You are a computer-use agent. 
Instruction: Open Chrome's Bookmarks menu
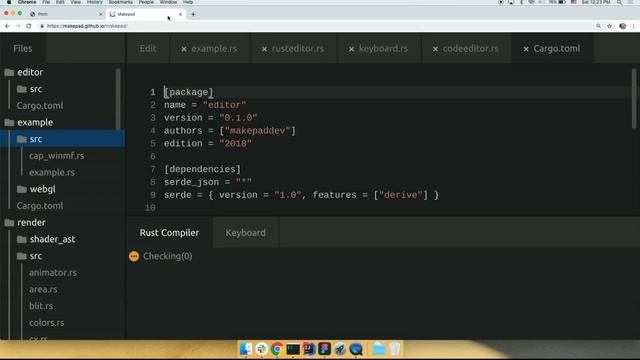(120, 2)
